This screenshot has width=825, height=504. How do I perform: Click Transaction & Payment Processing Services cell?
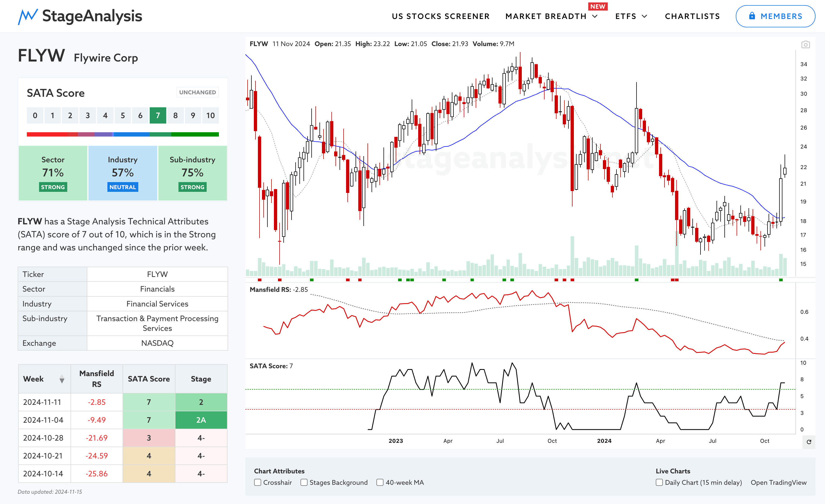coord(157,324)
